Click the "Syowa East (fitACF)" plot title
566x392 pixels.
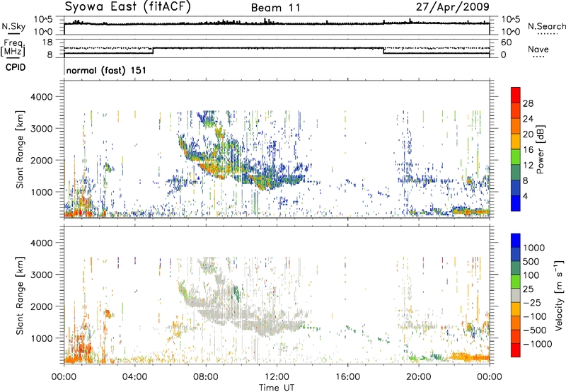[128, 7]
